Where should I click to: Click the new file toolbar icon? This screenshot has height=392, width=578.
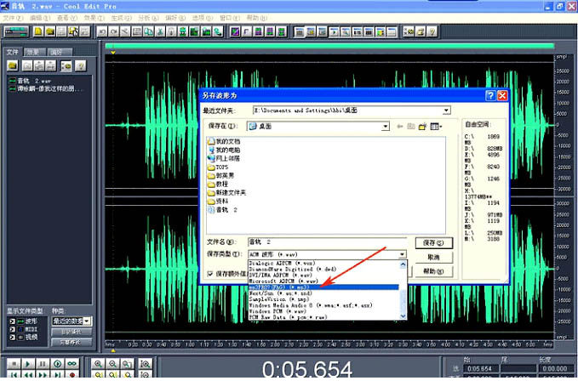(38, 32)
